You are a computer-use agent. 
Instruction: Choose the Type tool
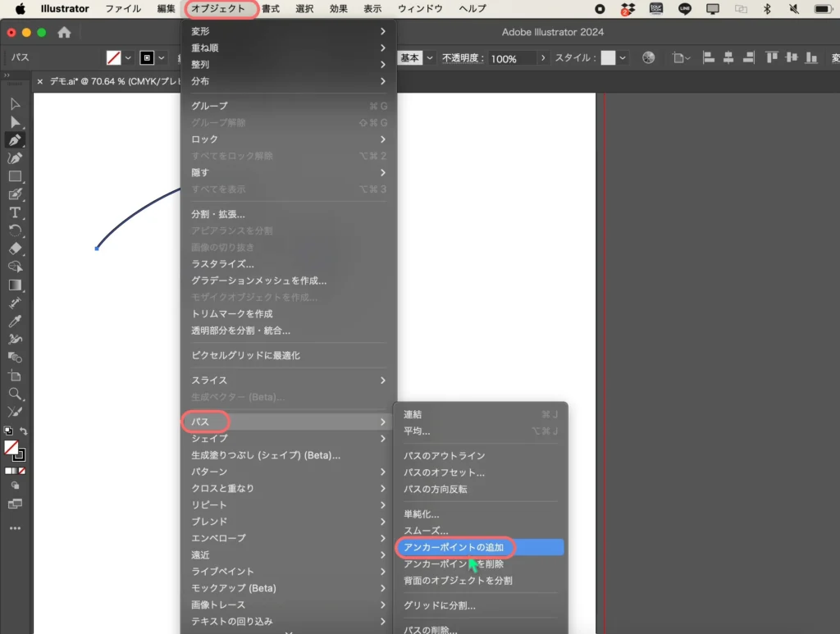coord(15,212)
